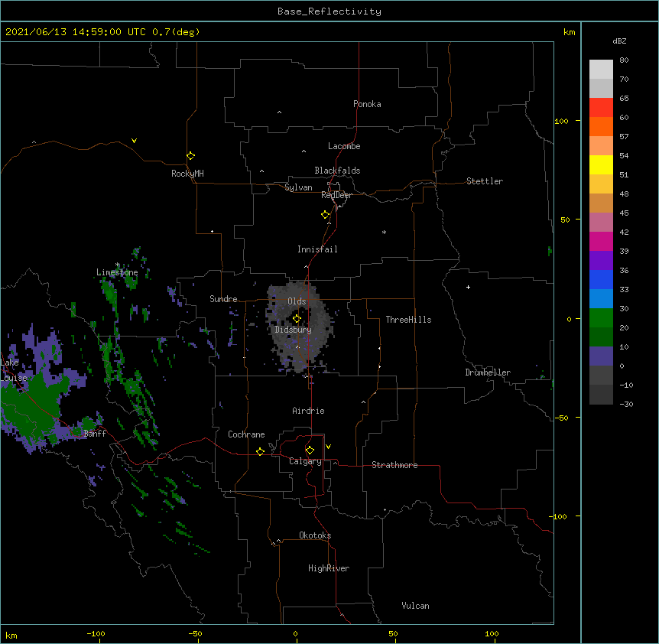Select the red 60–65 dBZ legend swatch
Image resolution: width=659 pixels, height=644 pixels.
pos(601,108)
